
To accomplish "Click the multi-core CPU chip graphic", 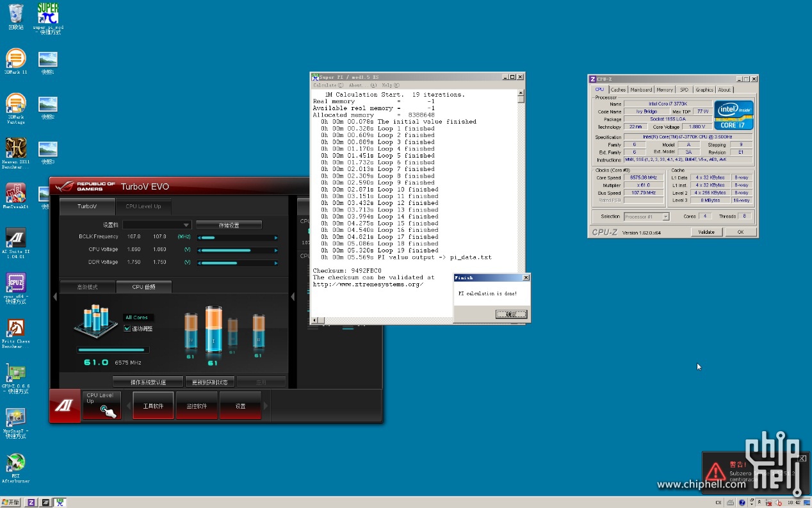I will tap(96, 322).
